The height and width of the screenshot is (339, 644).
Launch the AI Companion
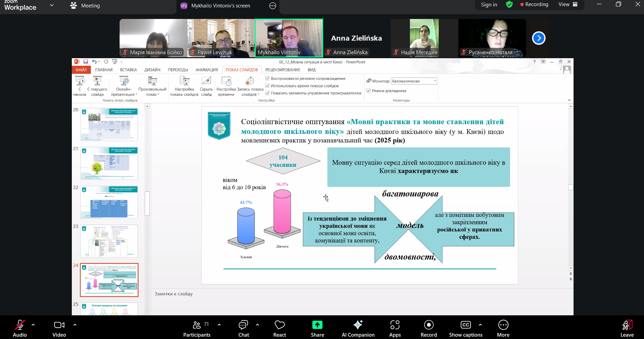point(358,325)
